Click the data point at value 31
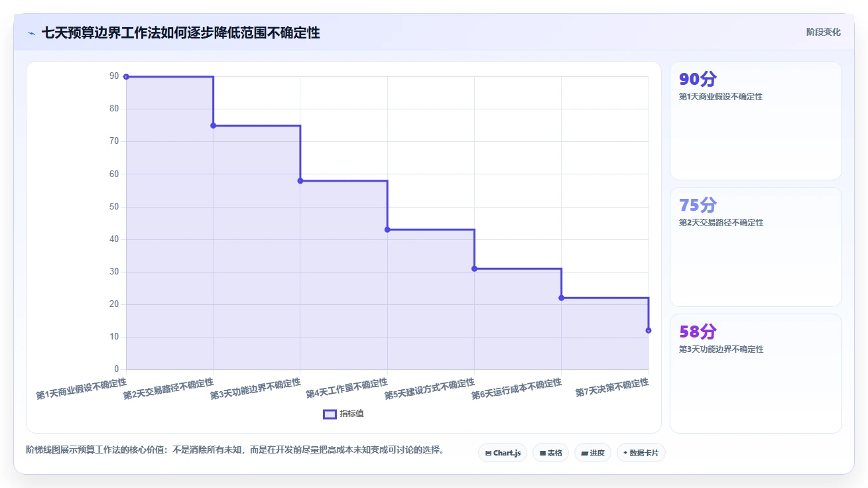This screenshot has width=868, height=488. [x=474, y=269]
